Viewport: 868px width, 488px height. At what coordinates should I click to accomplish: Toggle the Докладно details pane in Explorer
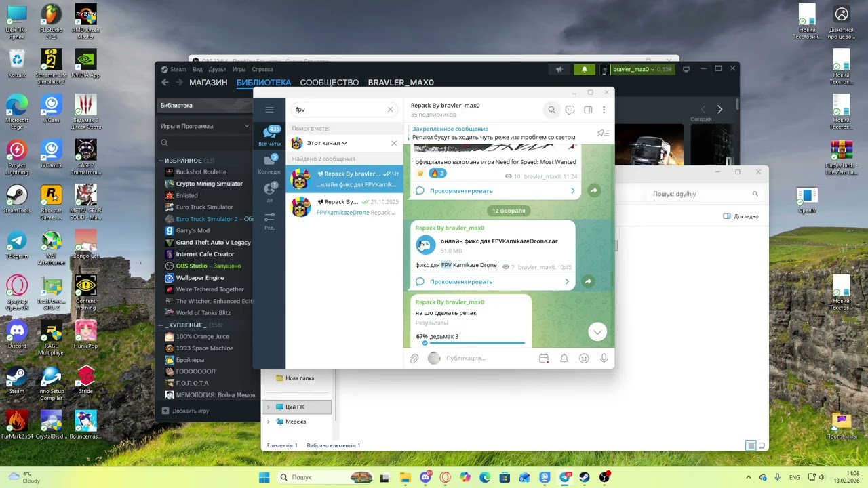point(741,216)
